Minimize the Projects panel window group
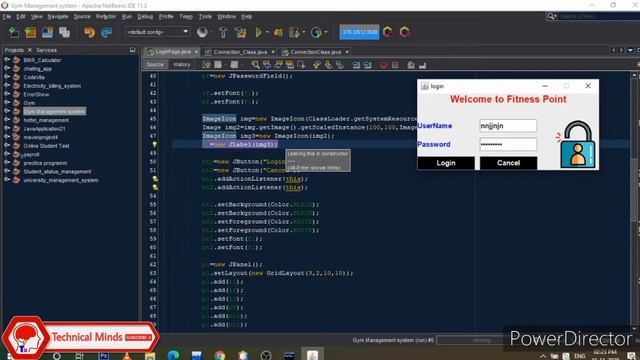The image size is (640, 360). pyautogui.click(x=133, y=50)
